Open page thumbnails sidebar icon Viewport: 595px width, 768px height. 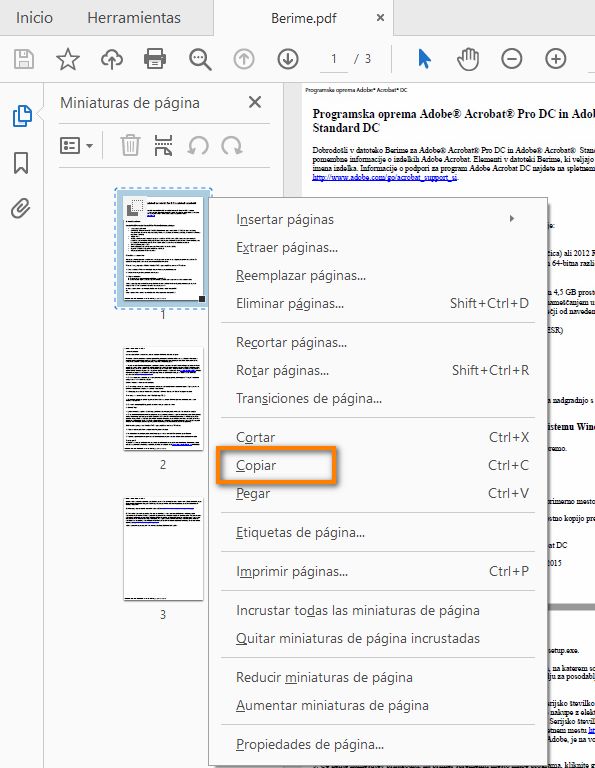point(22,116)
